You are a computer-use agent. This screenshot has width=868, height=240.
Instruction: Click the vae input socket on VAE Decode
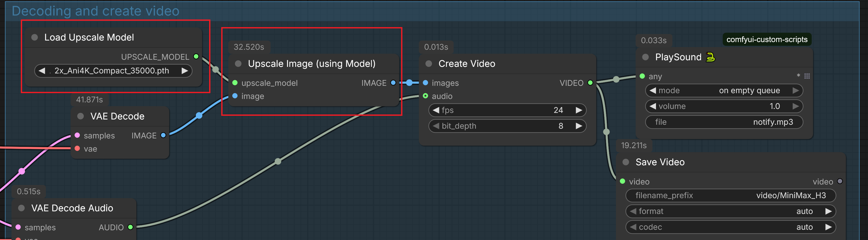[77, 148]
